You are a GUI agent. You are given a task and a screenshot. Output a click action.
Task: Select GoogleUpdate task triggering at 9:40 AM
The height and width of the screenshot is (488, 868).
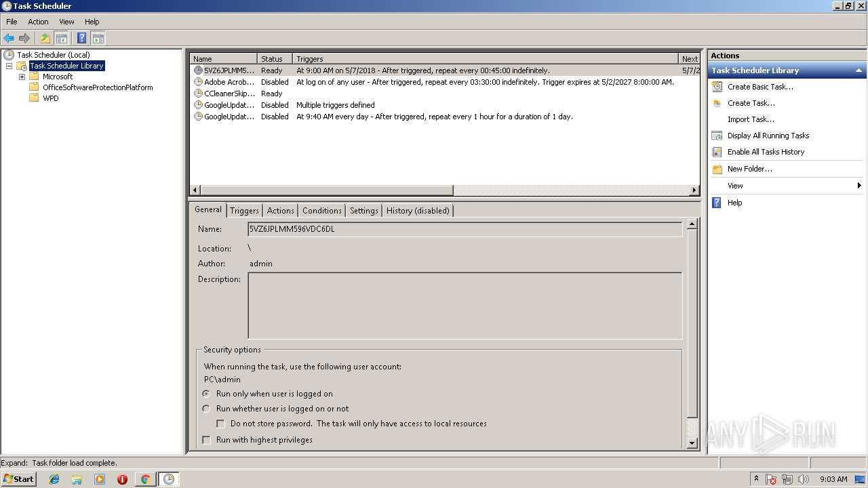pos(445,117)
